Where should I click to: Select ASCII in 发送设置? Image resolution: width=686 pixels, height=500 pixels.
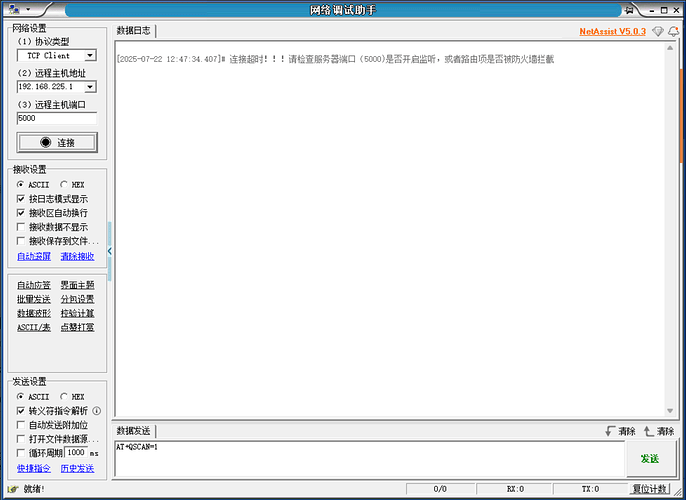tap(33, 397)
